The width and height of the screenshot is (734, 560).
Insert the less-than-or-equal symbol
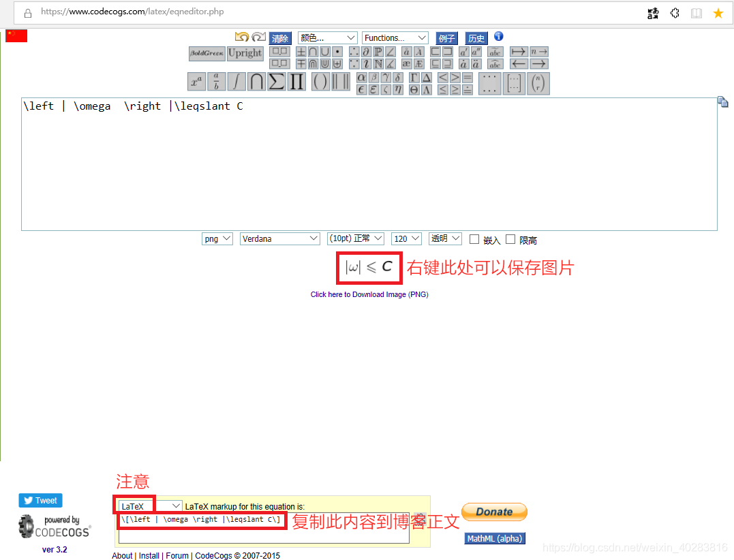tap(443, 89)
